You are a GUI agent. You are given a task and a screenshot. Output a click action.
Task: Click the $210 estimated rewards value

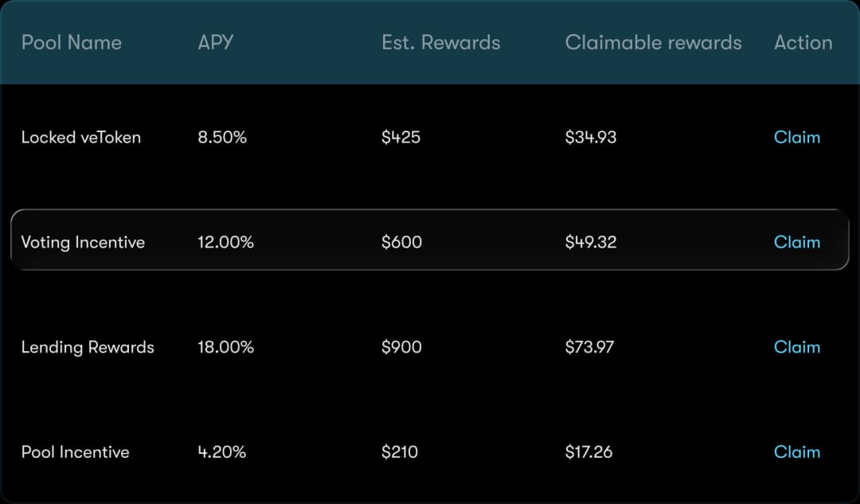[x=399, y=452]
